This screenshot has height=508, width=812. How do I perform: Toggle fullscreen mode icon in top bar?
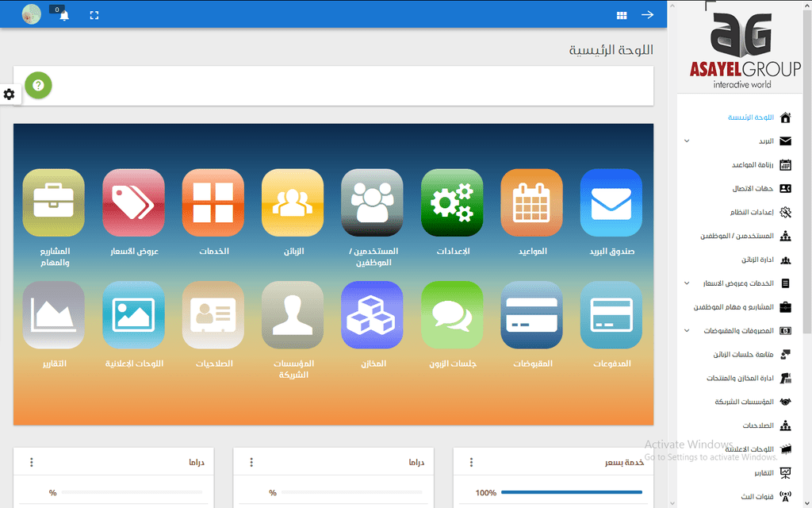pyautogui.click(x=94, y=16)
